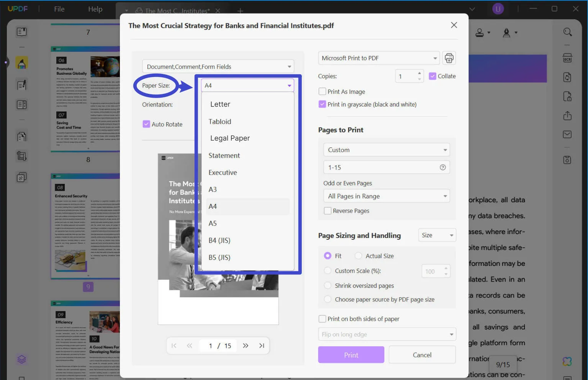Go to next page in print preview
The height and width of the screenshot is (380, 588).
tap(246, 346)
